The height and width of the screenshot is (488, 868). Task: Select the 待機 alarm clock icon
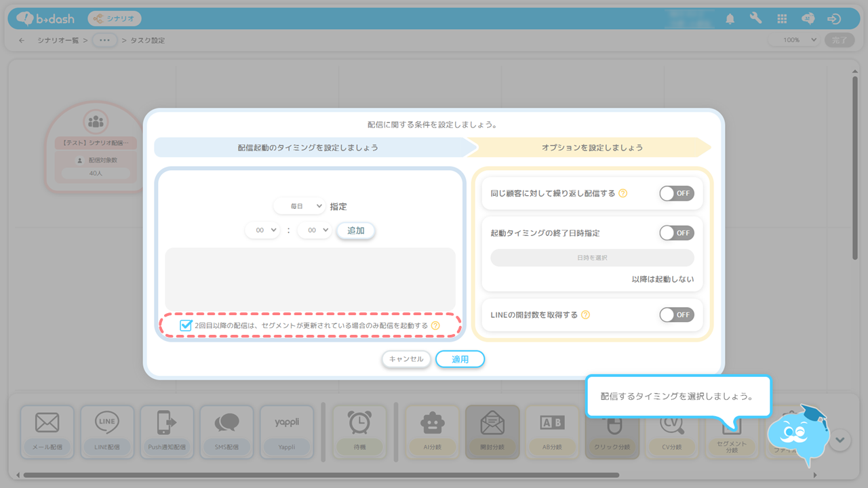(359, 422)
